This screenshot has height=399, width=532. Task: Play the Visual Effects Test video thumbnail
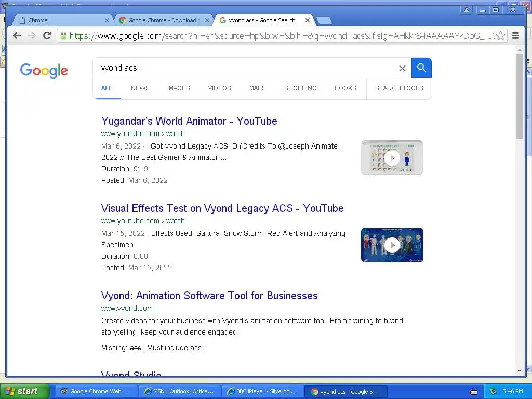pyautogui.click(x=392, y=245)
